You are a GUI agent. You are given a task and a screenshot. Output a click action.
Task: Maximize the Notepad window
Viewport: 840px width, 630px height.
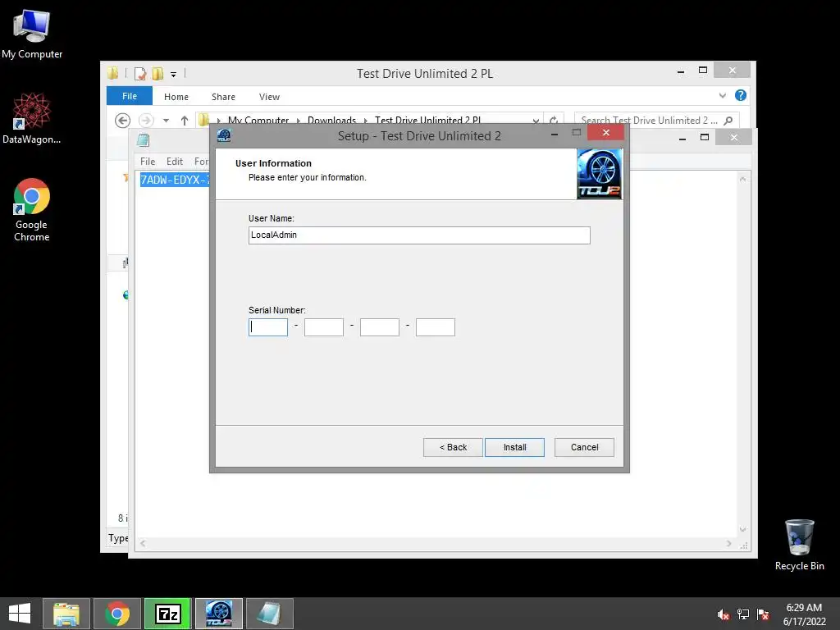click(705, 137)
